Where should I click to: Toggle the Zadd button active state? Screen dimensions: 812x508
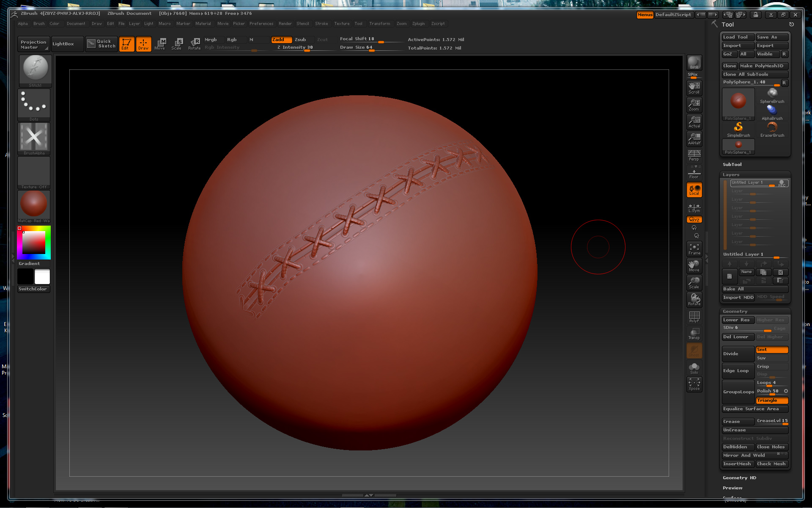pos(279,39)
